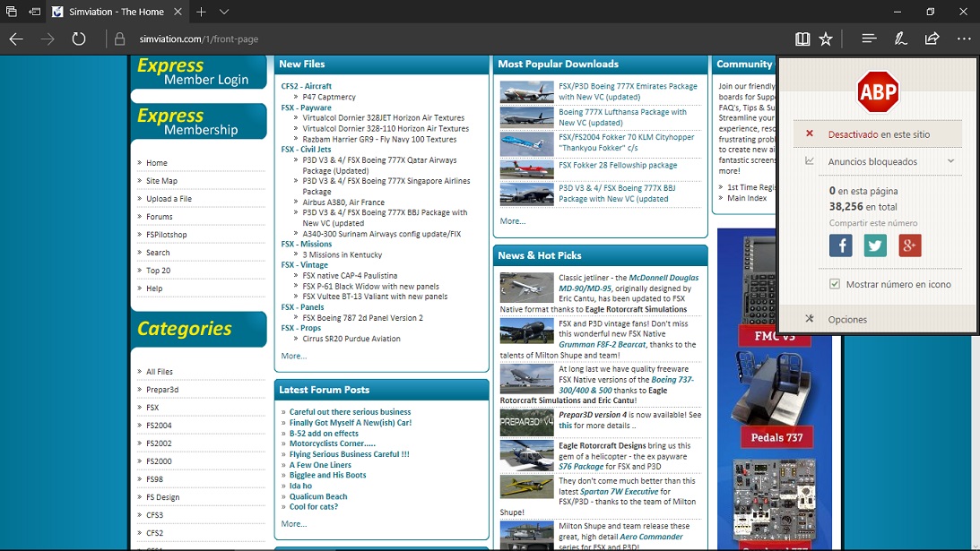Share blocked count on Facebook
This screenshot has height=551, width=980.
click(x=841, y=245)
